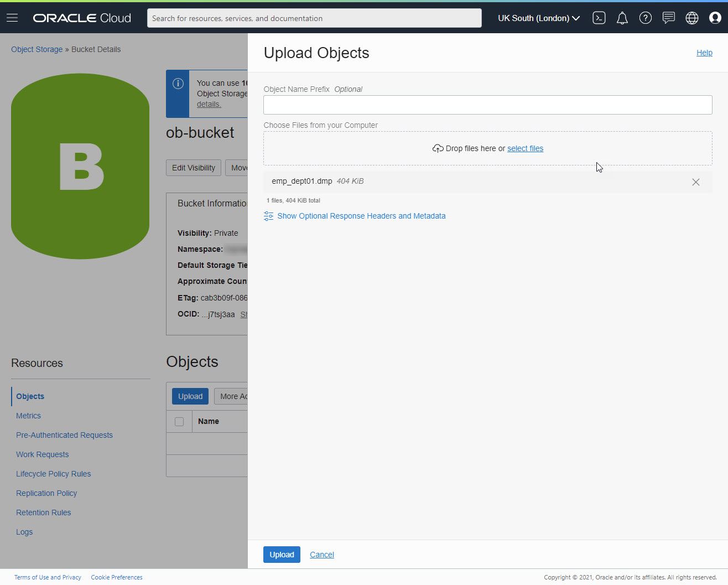Click the select files link
This screenshot has height=585, width=728.
pos(525,148)
